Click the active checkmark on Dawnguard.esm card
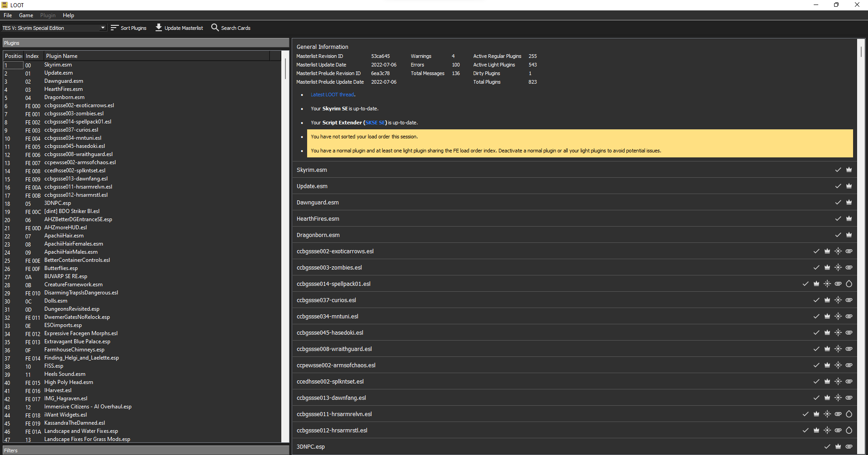Image resolution: width=868 pixels, height=455 pixels. 838,202
